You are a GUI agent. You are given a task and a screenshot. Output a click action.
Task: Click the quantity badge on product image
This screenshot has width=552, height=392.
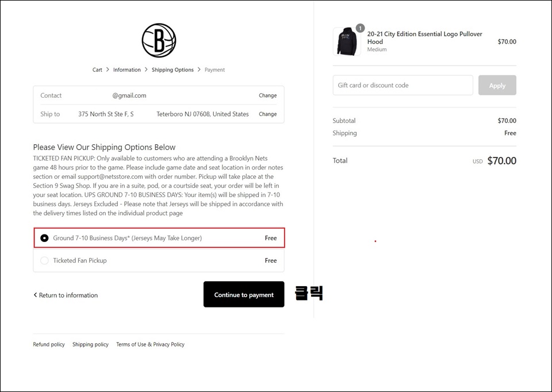coord(360,28)
